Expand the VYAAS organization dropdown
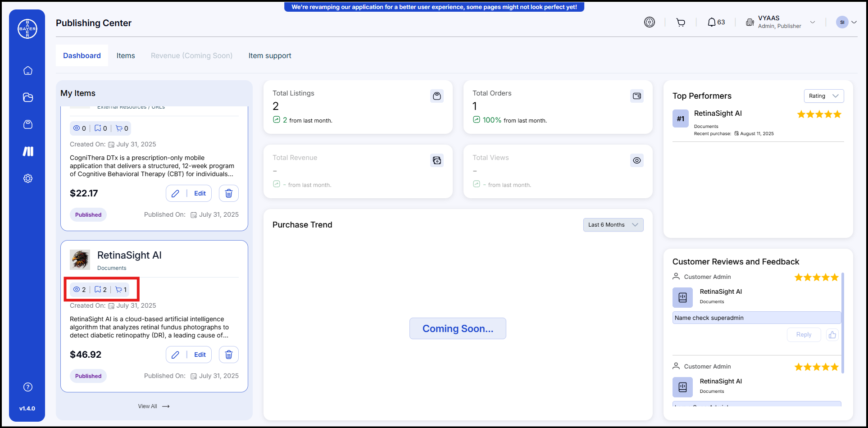Viewport: 868px width, 428px height. pos(813,22)
